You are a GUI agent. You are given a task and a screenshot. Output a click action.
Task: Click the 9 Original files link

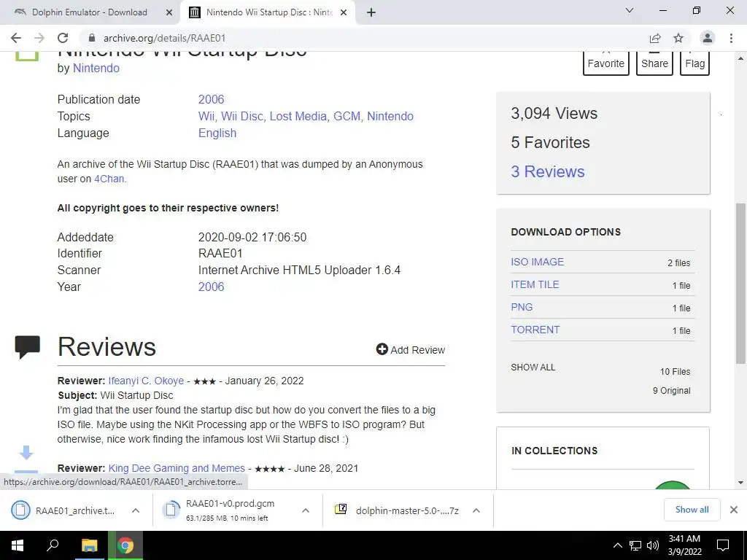[671, 391]
